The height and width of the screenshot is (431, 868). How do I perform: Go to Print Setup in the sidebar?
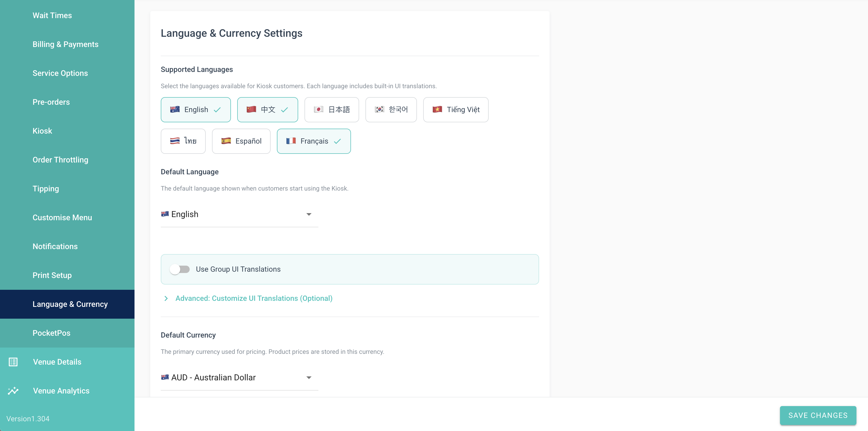point(52,275)
